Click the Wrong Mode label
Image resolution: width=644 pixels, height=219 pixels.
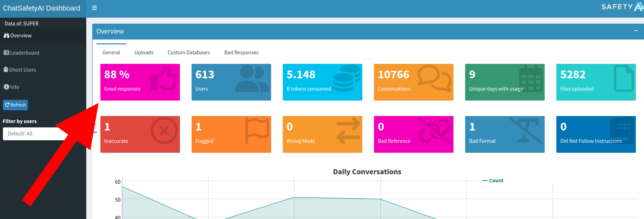click(x=301, y=141)
